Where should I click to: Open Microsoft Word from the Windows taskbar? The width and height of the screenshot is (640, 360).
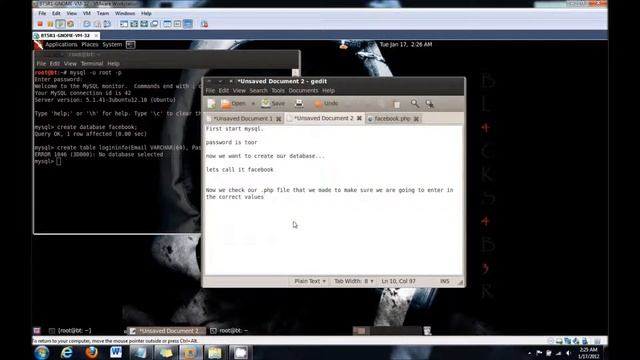[116, 353]
